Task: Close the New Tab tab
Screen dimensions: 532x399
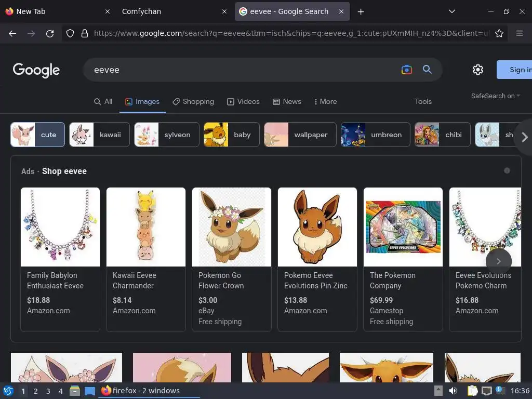Action: click(x=107, y=11)
